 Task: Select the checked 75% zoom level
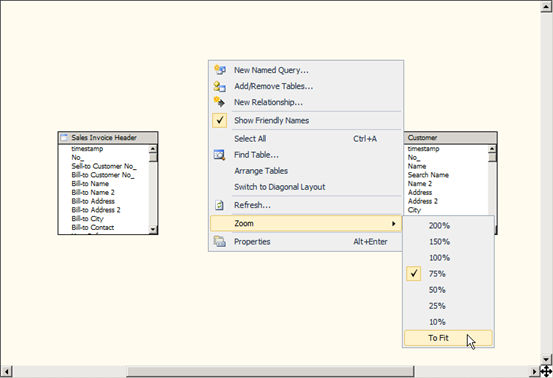(x=448, y=274)
